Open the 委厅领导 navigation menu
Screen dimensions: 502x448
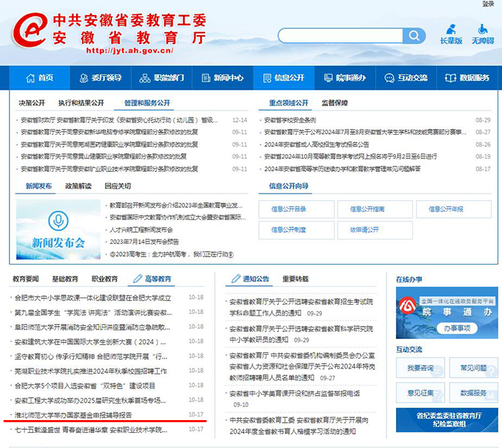tap(100, 77)
